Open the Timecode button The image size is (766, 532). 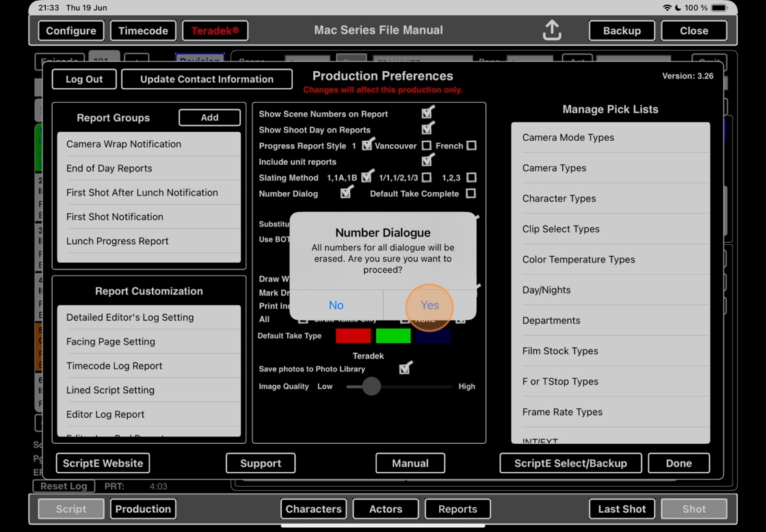[x=143, y=31]
